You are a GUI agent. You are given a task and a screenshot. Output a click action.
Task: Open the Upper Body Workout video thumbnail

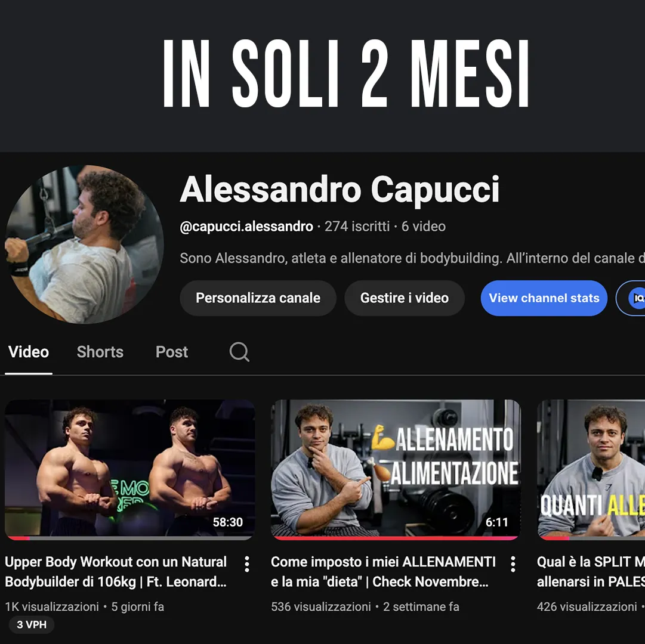pos(129,469)
